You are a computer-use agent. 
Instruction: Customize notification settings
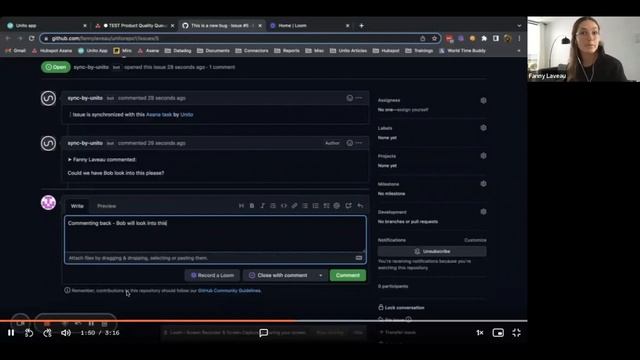pos(475,240)
